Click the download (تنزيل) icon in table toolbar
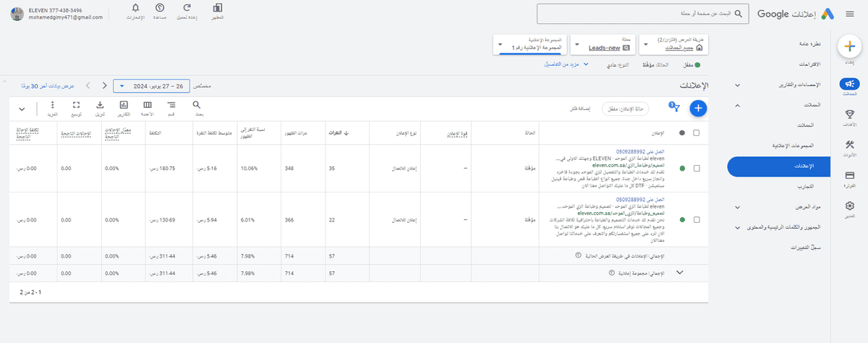Viewport: 868px width, 343px height. 100,108
